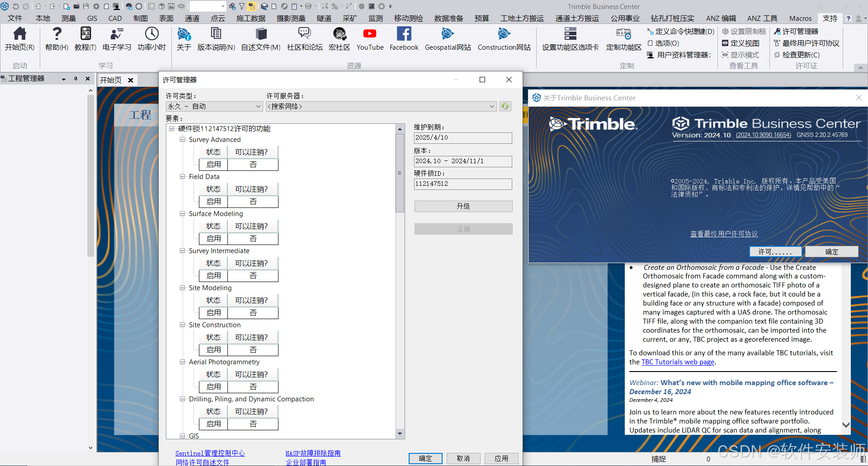Open Project Explorer panel dropdown arrow
868x466 pixels.
click(x=64, y=79)
